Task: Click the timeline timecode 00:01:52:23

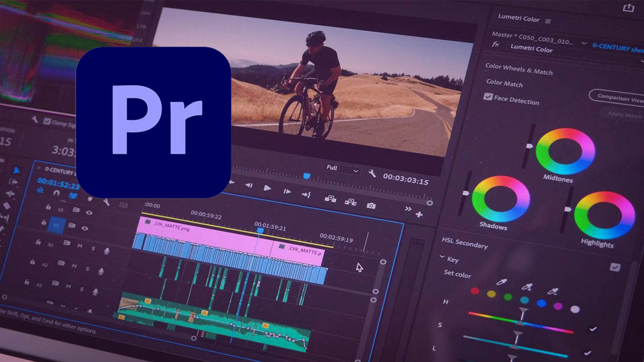Action: coord(58,184)
